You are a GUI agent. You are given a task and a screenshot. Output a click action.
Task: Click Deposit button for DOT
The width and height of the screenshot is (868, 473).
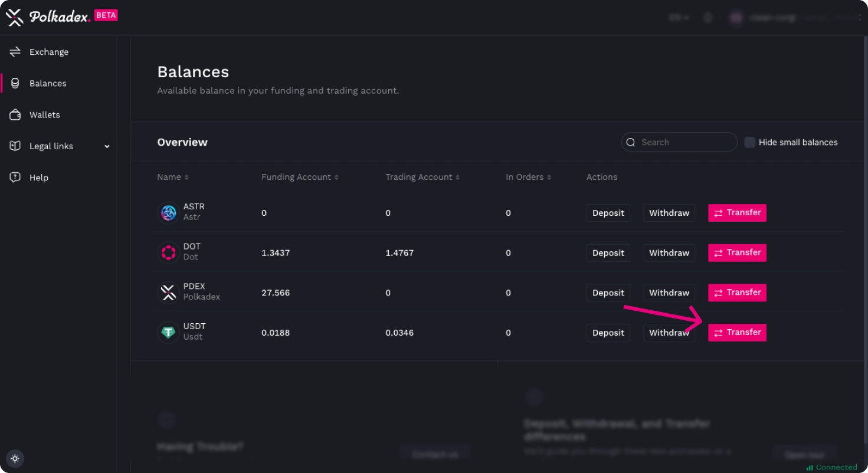(x=608, y=253)
